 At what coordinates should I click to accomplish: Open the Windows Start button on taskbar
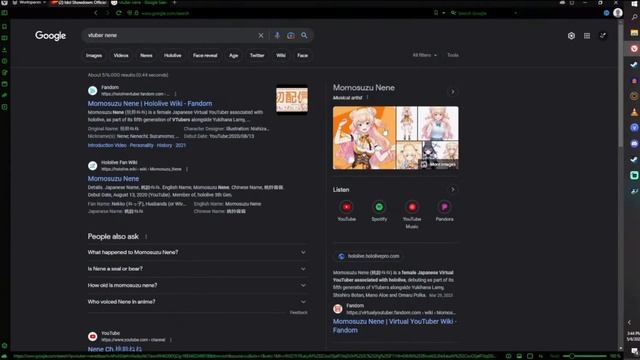tap(634, 3)
